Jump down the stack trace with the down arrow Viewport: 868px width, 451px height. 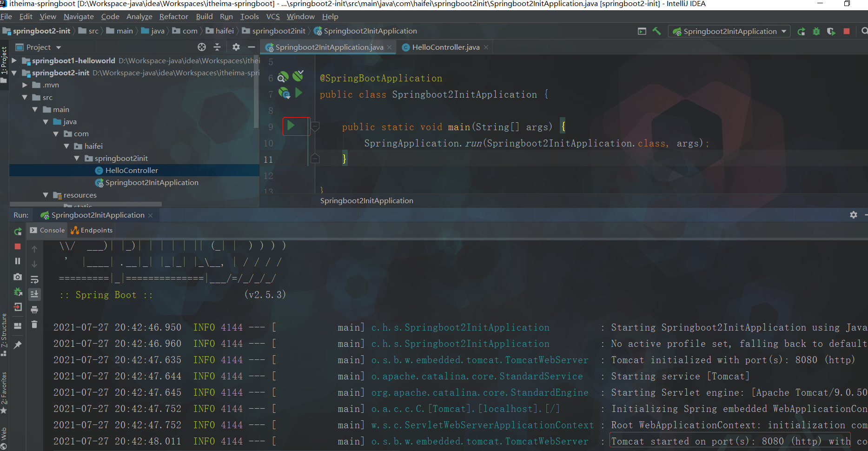pyautogui.click(x=34, y=264)
